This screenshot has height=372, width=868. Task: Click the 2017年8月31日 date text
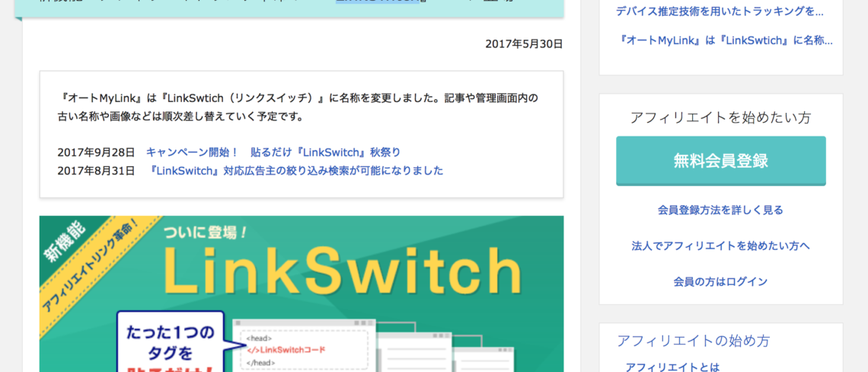pyautogui.click(x=97, y=171)
